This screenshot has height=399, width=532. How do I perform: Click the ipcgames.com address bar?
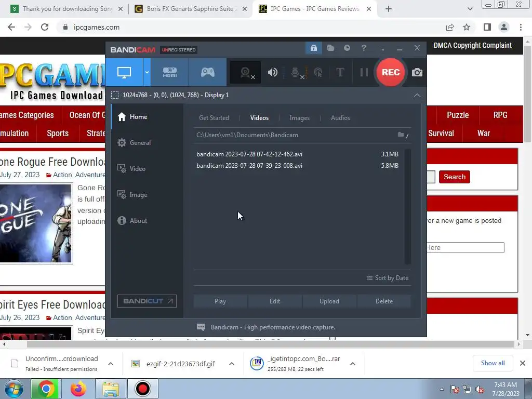click(251, 27)
